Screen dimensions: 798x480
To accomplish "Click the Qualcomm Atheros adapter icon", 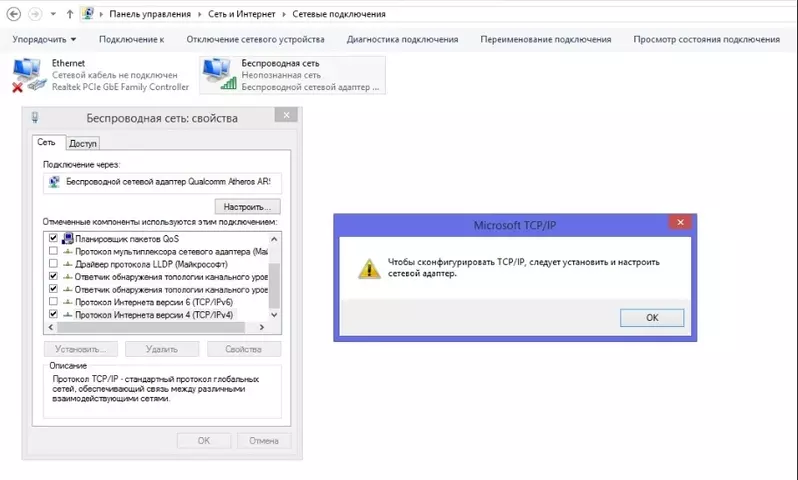I will 54,182.
